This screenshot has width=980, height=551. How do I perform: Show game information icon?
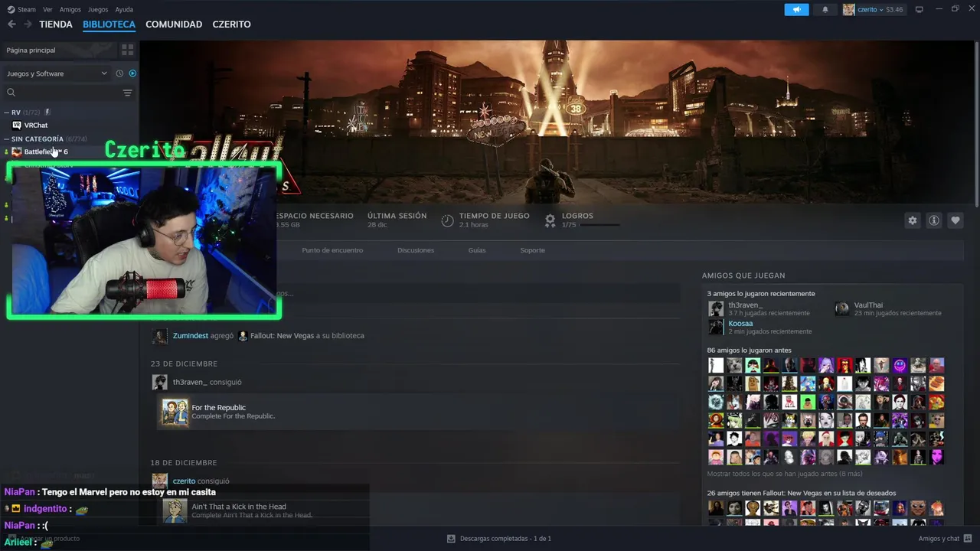(x=934, y=220)
